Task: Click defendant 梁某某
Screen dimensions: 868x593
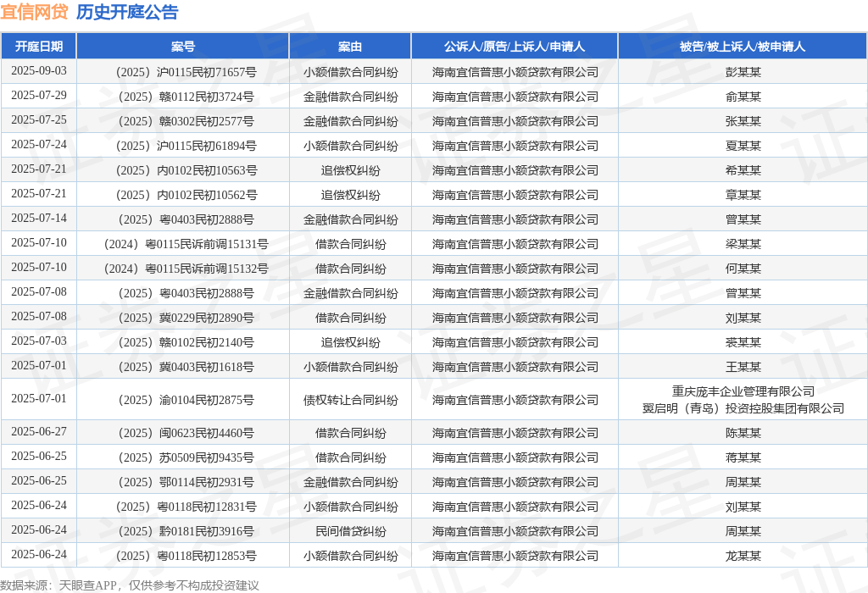Action: [x=743, y=244]
